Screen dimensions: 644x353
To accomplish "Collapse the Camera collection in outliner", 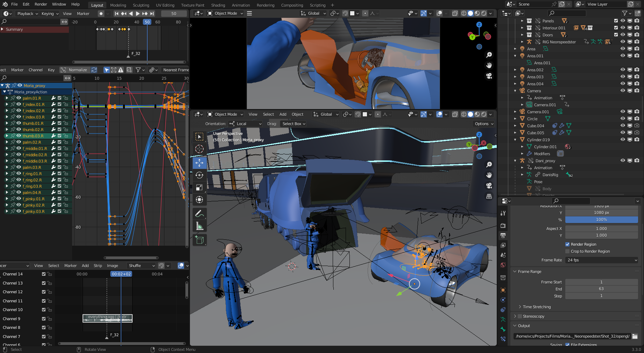I will 515,91.
